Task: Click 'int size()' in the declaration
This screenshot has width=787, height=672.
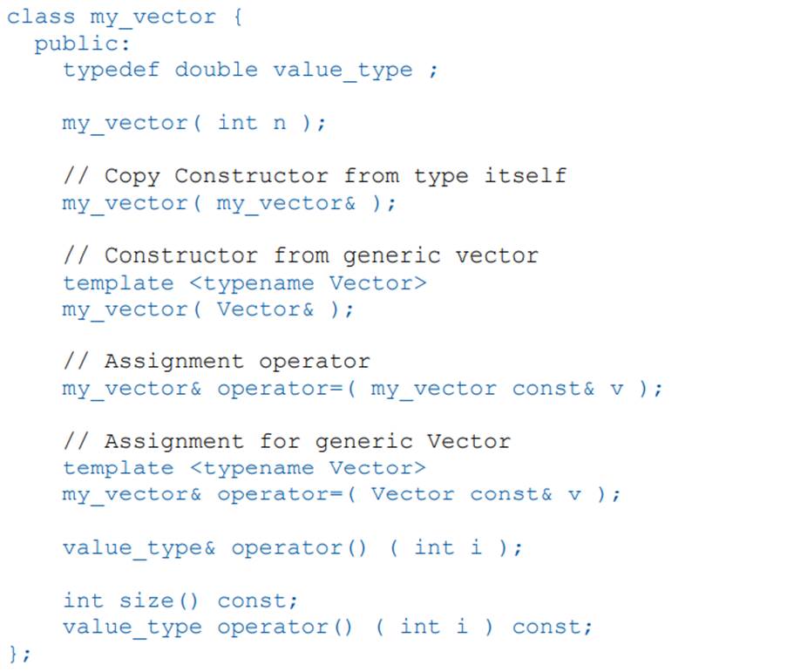Action: pyautogui.click(x=131, y=601)
